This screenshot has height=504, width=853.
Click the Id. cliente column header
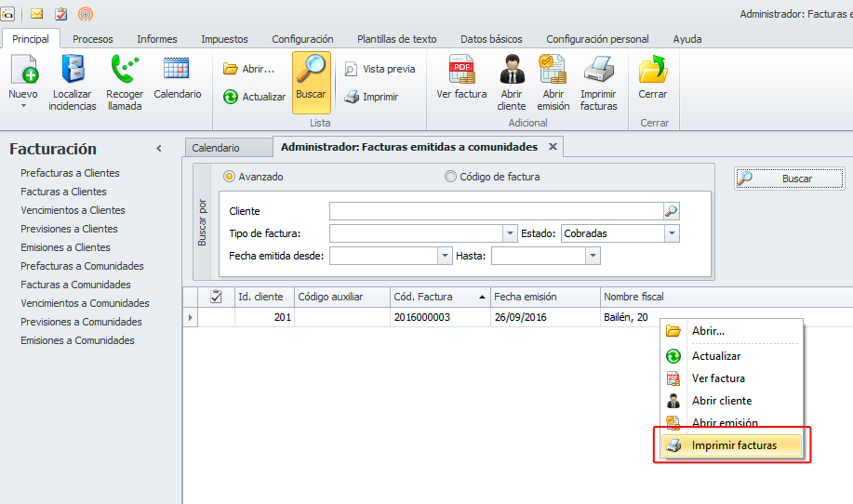264,297
